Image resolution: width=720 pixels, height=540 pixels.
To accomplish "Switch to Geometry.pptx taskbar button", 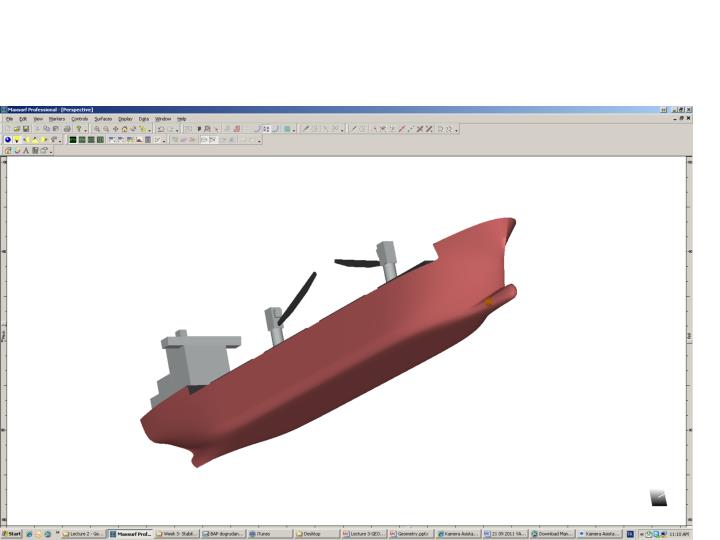I will (x=410, y=534).
